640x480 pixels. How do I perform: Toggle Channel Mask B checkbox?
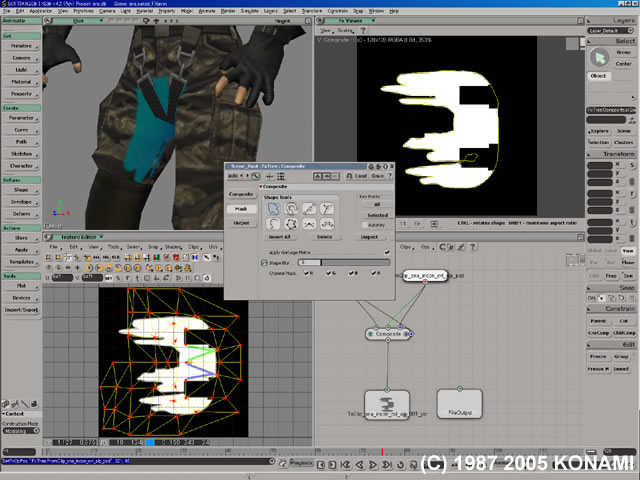(351, 273)
